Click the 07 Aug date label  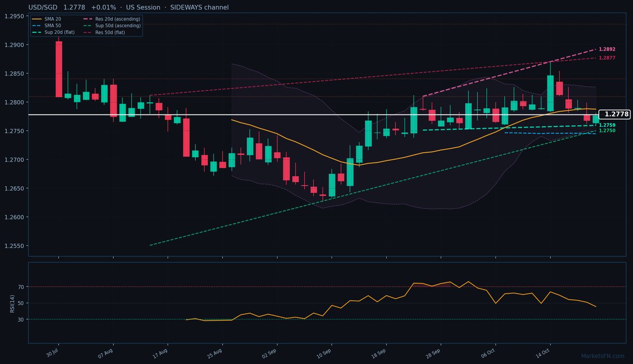coord(105,352)
